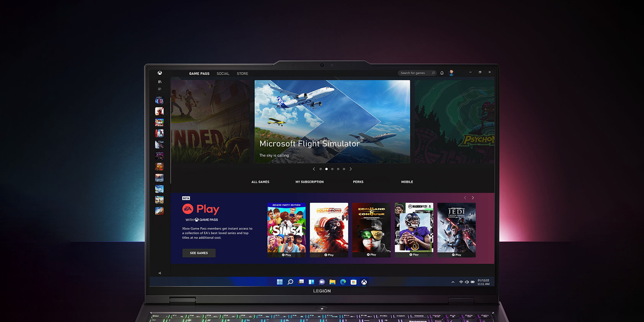Open the Psychonauts banner slide
Screen dimensions: 644x322
[454, 121]
